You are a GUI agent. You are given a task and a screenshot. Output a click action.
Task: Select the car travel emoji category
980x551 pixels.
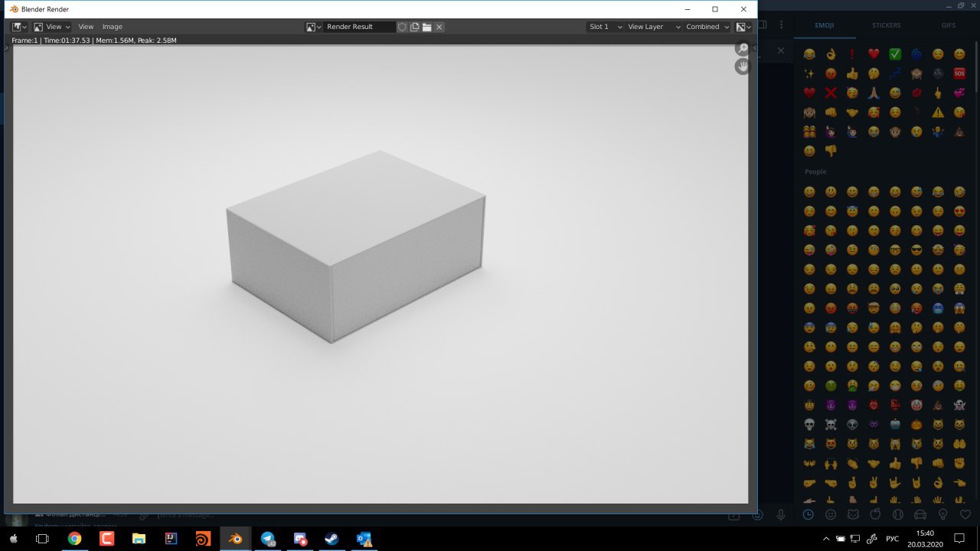click(x=921, y=514)
